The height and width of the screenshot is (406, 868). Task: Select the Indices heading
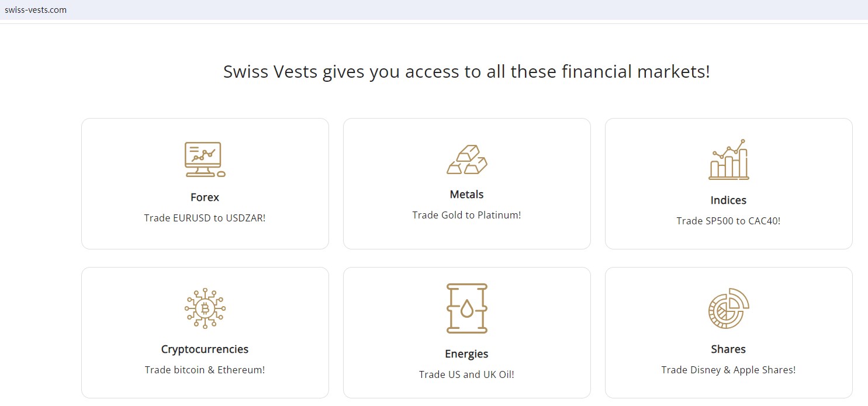coord(728,200)
